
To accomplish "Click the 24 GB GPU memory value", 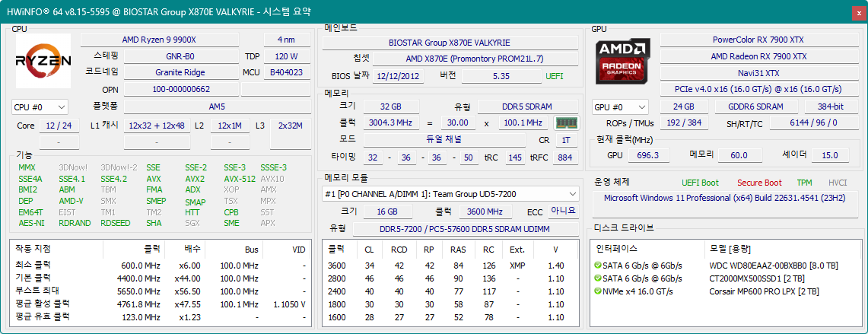I will 684,107.
